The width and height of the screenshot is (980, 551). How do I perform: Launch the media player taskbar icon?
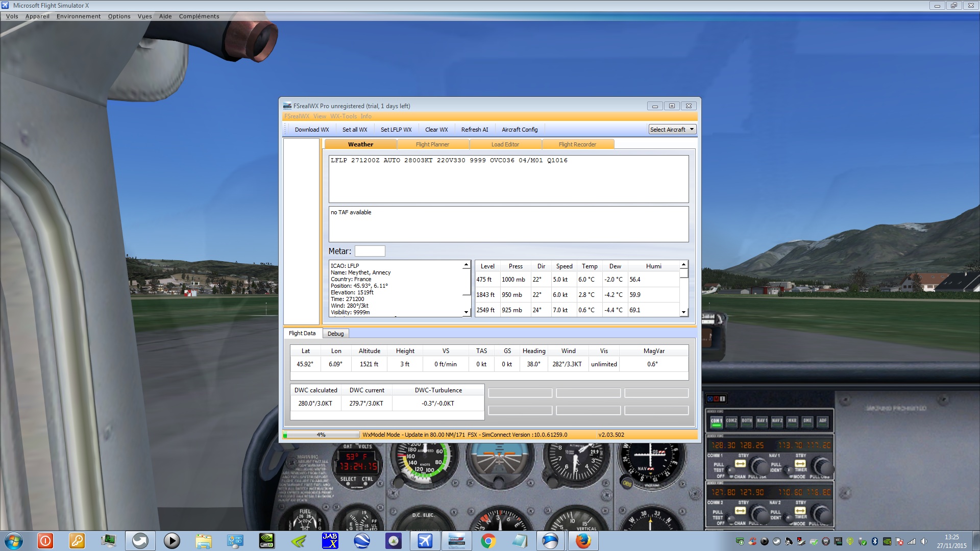click(x=171, y=541)
